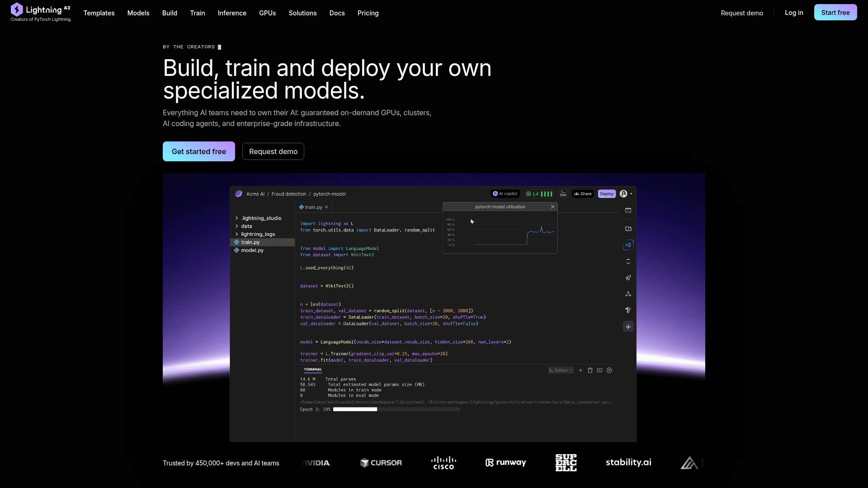Open the Inference menu
868x488 pixels.
click(x=232, y=13)
